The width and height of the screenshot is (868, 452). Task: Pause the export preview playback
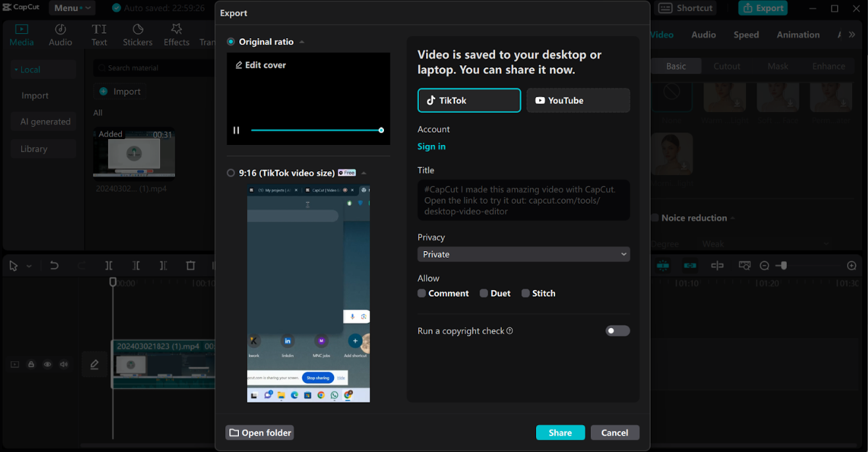point(236,130)
